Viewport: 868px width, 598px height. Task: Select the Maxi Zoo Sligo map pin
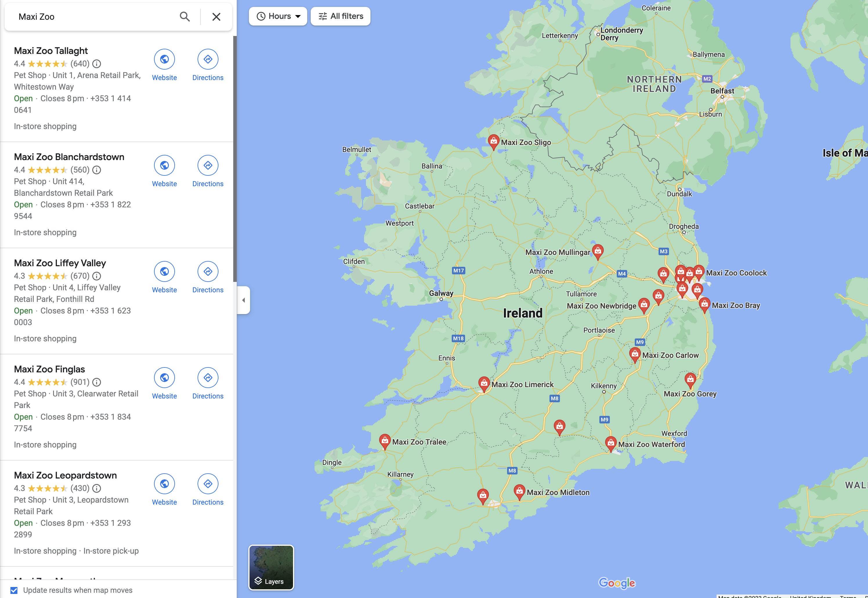[493, 142]
